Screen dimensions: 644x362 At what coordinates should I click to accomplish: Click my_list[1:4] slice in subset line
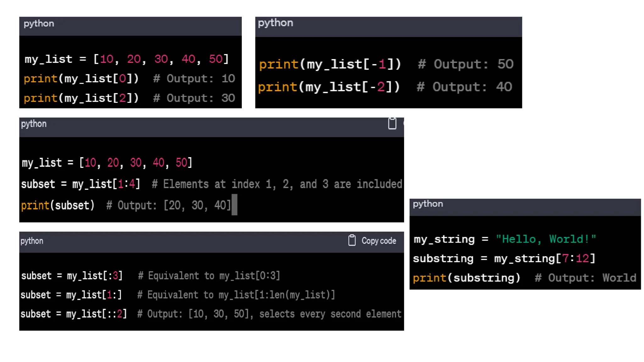106,184
